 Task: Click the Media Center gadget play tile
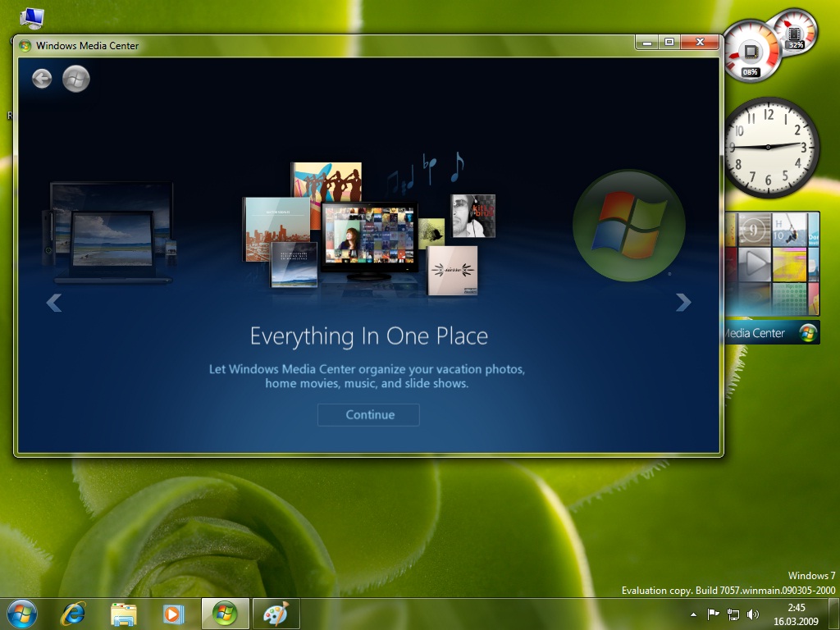click(x=755, y=263)
